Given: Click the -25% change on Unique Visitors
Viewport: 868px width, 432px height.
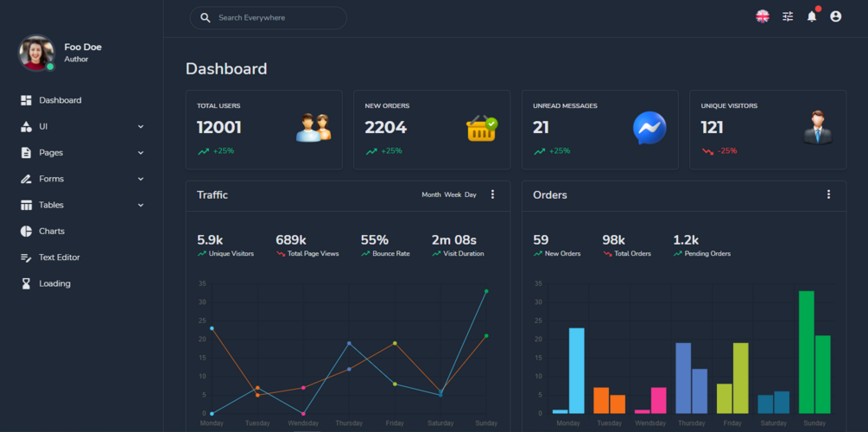Looking at the screenshot, I should 727,150.
